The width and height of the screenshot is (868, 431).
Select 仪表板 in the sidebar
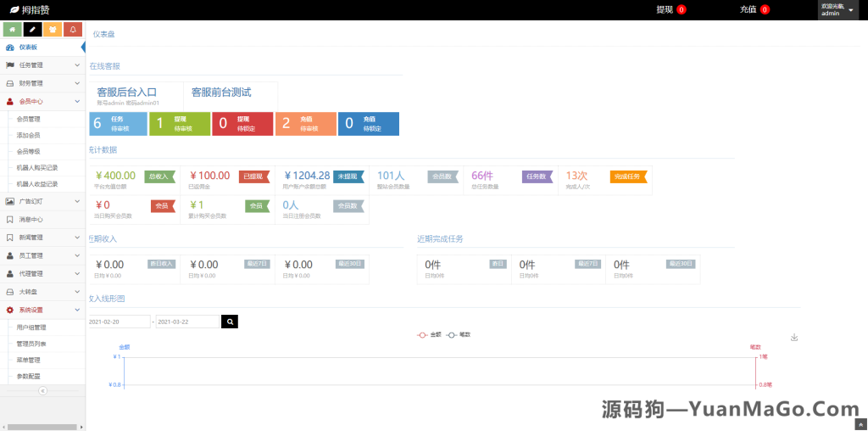29,48
